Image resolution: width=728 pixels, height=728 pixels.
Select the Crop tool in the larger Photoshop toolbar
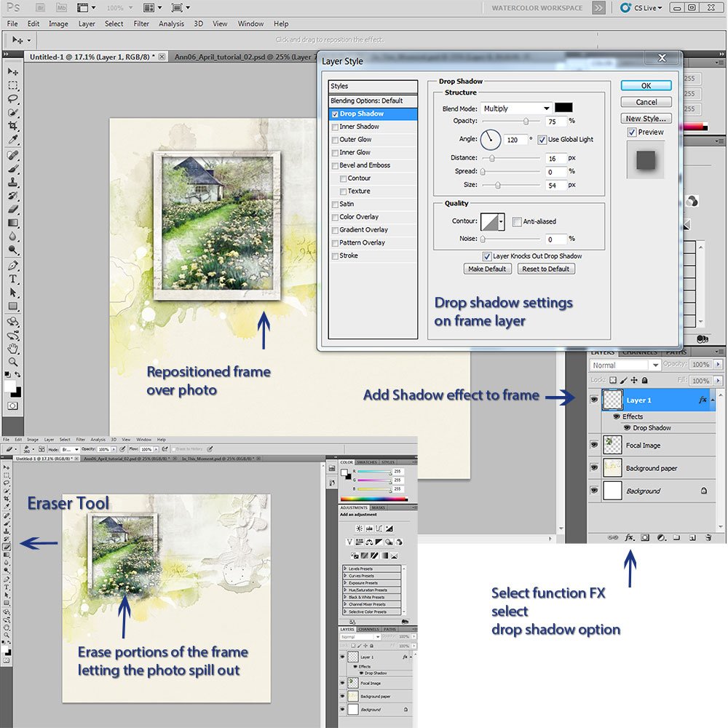[12, 126]
